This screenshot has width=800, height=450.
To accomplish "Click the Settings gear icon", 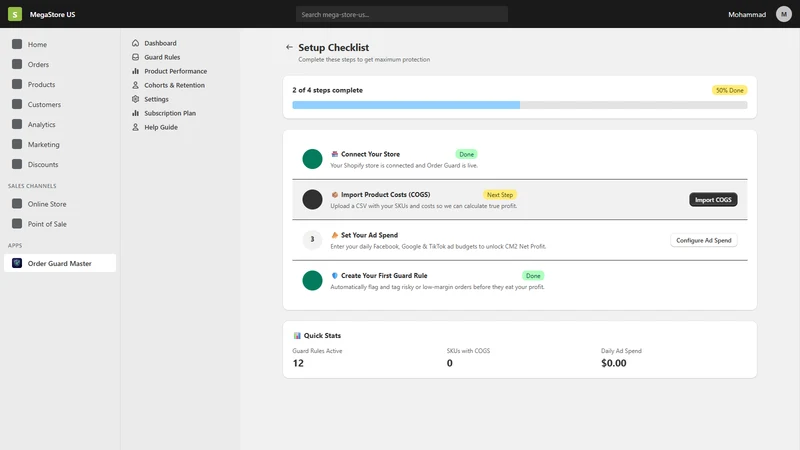I will coord(135,99).
